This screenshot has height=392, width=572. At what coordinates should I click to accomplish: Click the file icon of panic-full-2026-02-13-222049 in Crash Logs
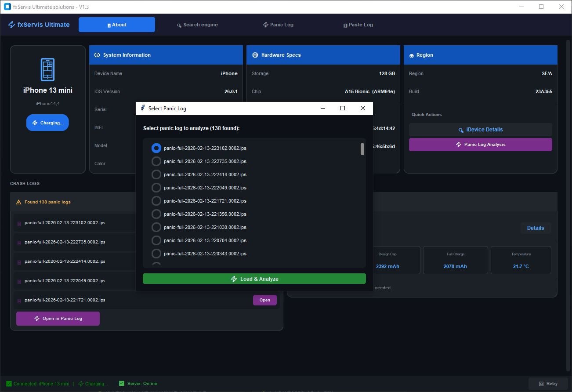coord(19,282)
